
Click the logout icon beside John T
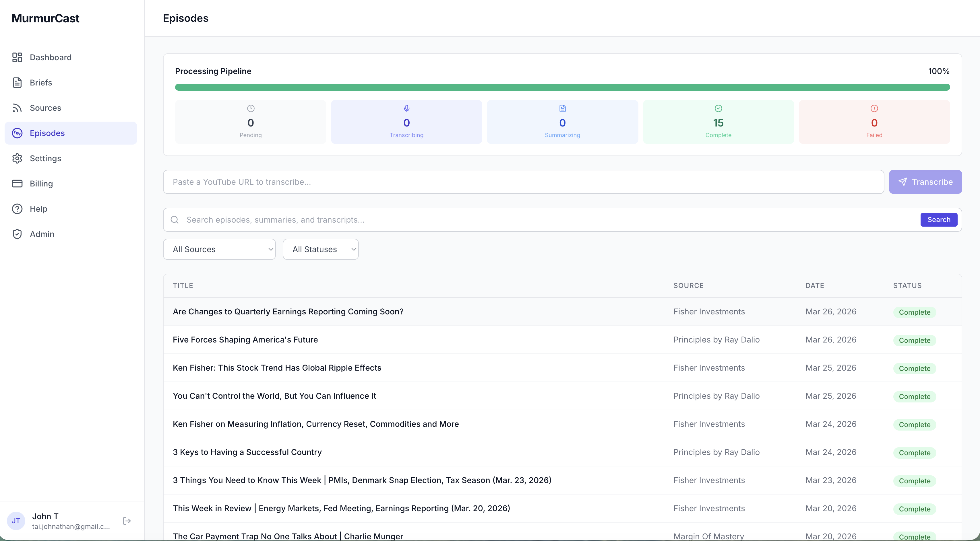tap(127, 521)
